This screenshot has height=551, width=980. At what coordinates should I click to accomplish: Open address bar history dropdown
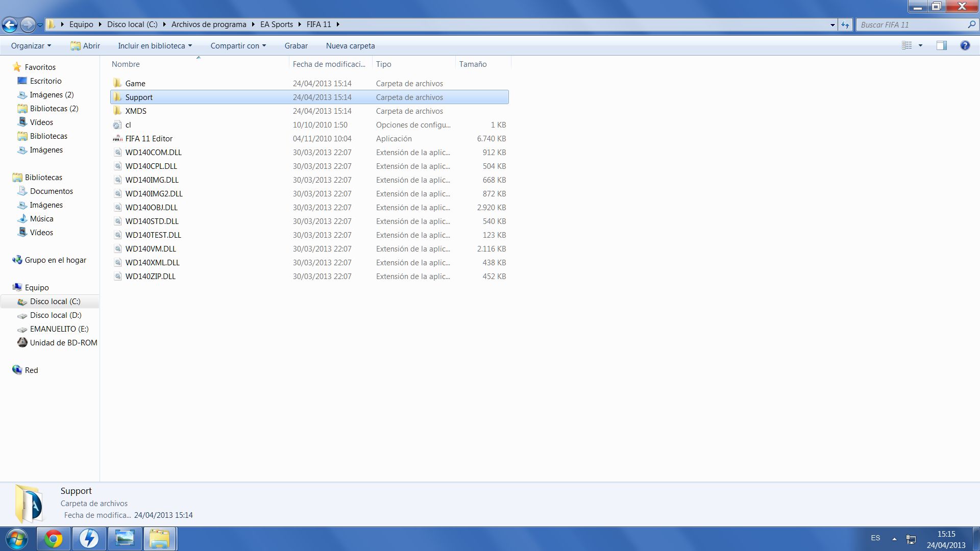pyautogui.click(x=832, y=24)
